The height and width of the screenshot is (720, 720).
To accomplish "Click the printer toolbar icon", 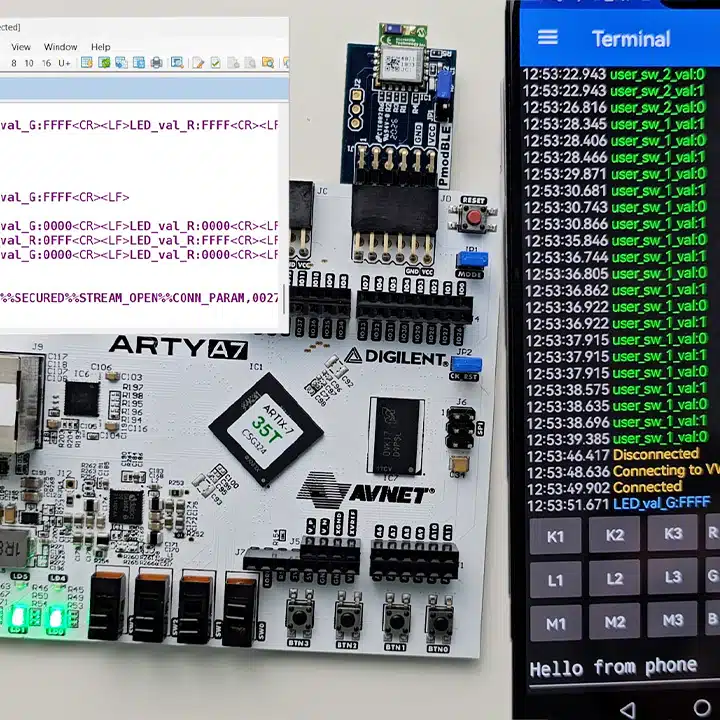I will [x=157, y=63].
